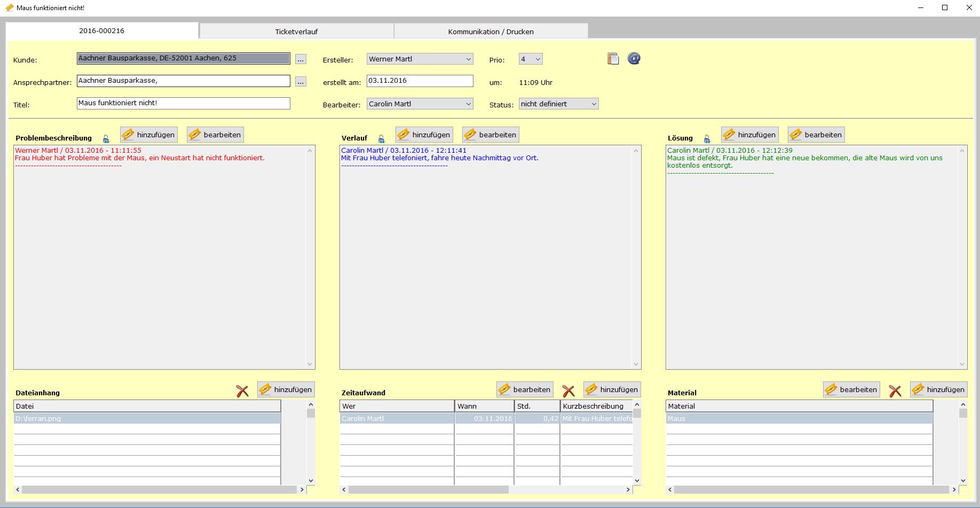Click red X delete icon in Zeitaufwand
Viewport: 980px width, 508px height.
pos(568,391)
